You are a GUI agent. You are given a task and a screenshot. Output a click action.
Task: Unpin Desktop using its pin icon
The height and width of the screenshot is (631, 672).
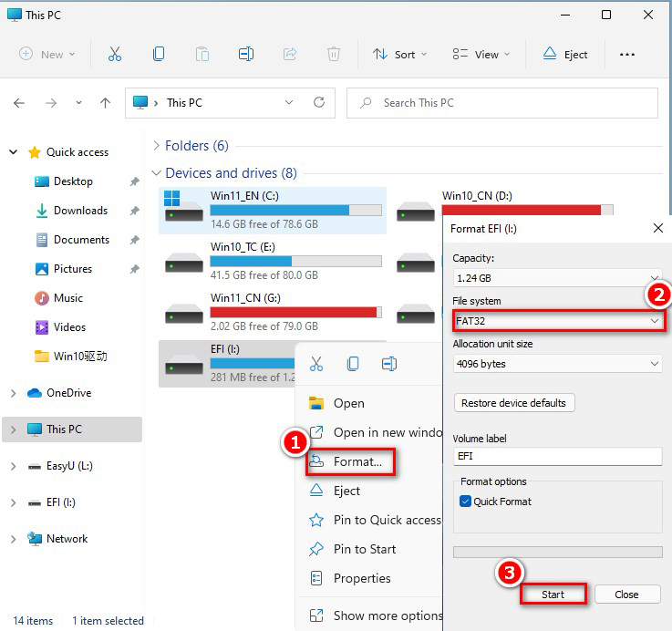click(135, 181)
